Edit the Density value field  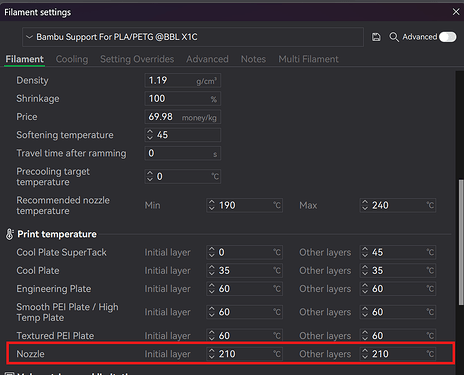183,81
